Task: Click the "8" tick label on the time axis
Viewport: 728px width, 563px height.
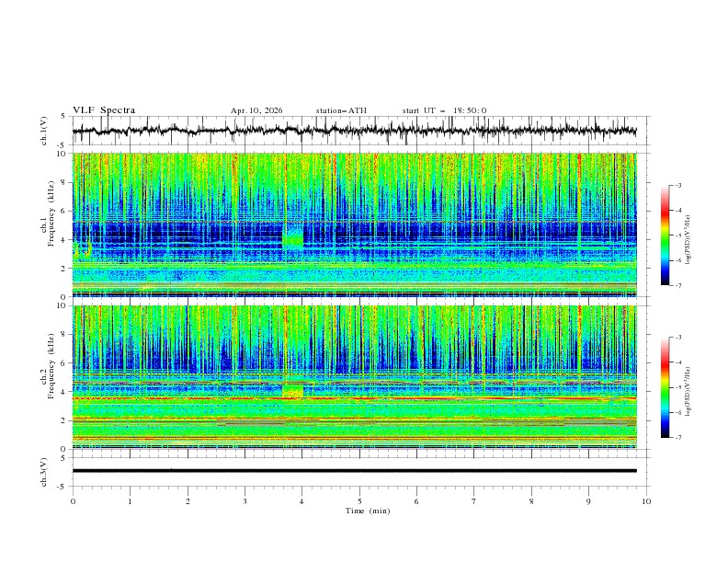Action: [531, 501]
